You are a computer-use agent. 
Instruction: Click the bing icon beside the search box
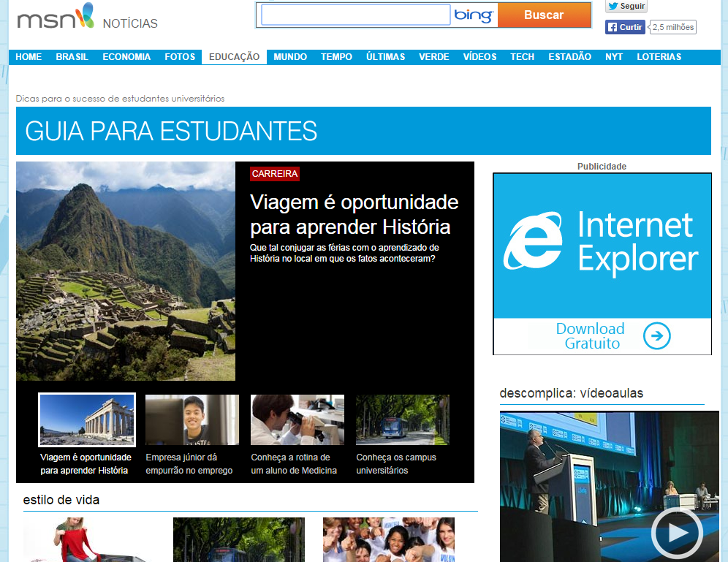[472, 15]
